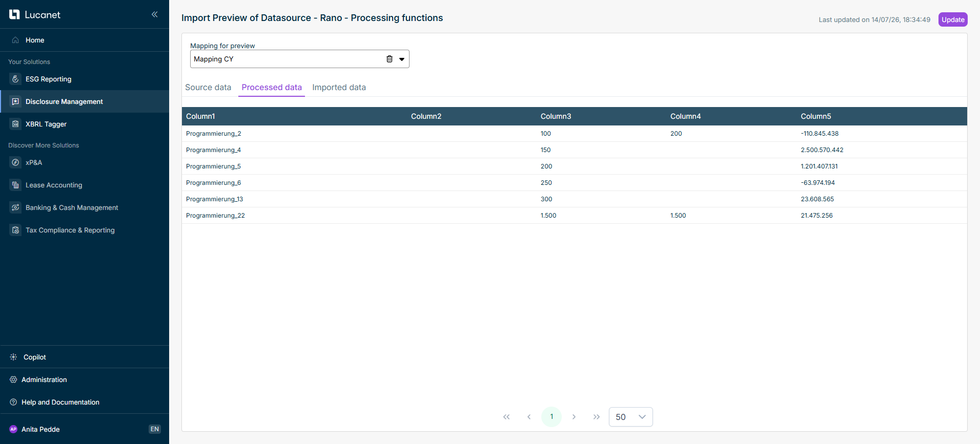Click the Administration gear icon
The image size is (980, 444).
tap(13, 379)
